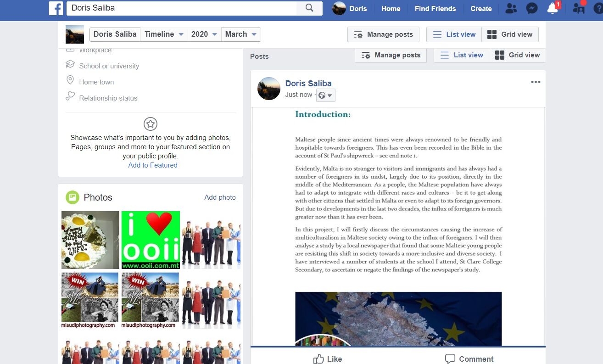Viewport: 603px width, 364px height.
Task: Open the Notifications bell icon
Action: point(553,8)
